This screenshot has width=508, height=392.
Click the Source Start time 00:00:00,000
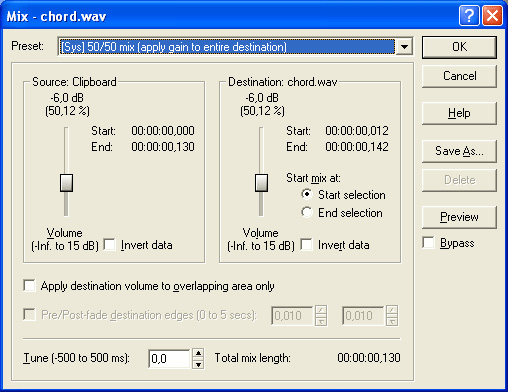[x=163, y=131]
